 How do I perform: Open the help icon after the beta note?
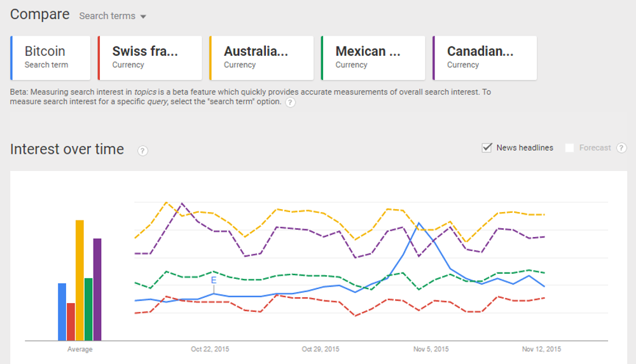point(290,102)
